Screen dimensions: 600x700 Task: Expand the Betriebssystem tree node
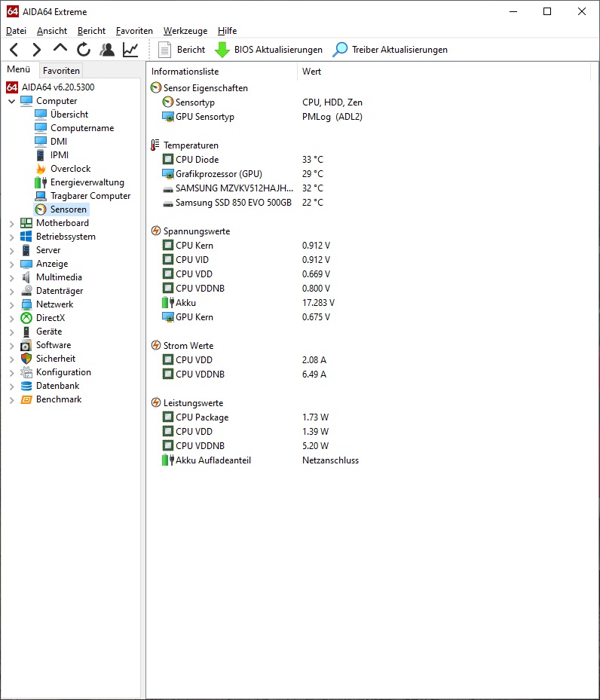11,237
